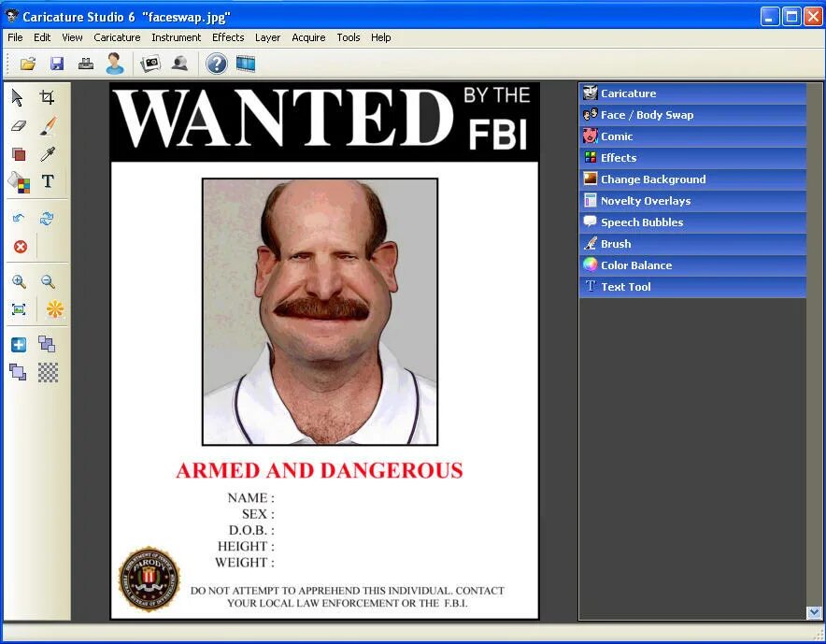
Task: Click the caricature face photo on poster
Action: coord(320,311)
